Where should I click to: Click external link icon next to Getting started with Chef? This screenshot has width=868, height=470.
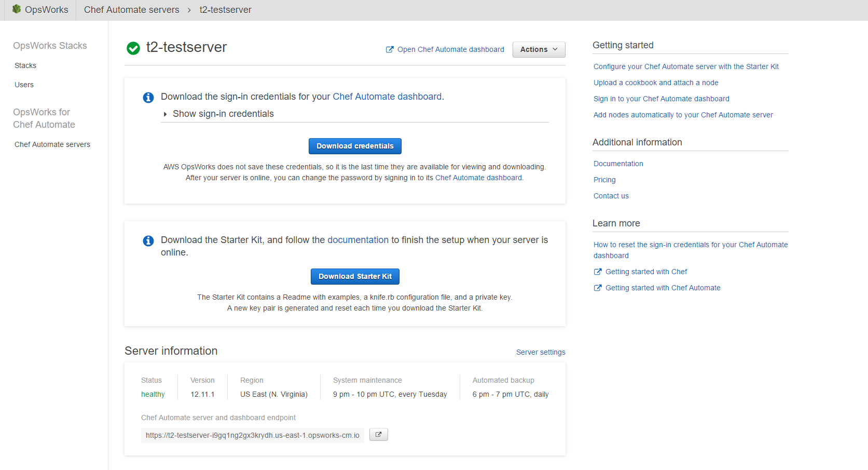[x=598, y=272]
